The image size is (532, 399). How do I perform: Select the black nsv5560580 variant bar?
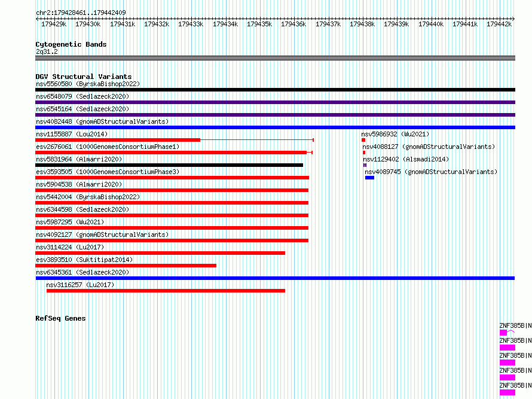click(x=275, y=90)
